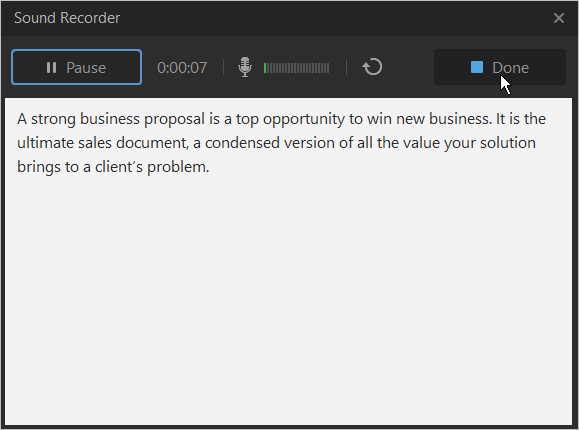579x430 pixels.
Task: Close the Sound Recorder window
Action: pos(559,18)
